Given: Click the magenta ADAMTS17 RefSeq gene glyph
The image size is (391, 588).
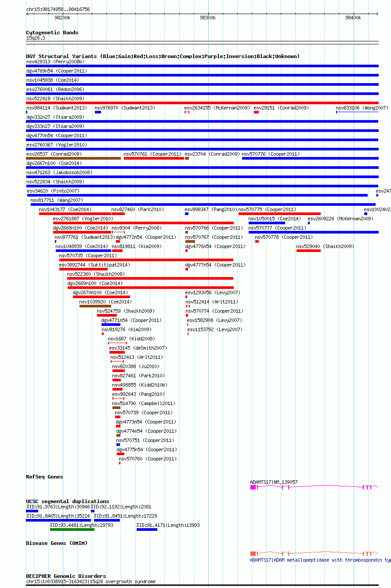Looking at the screenshot, I should [314, 487].
